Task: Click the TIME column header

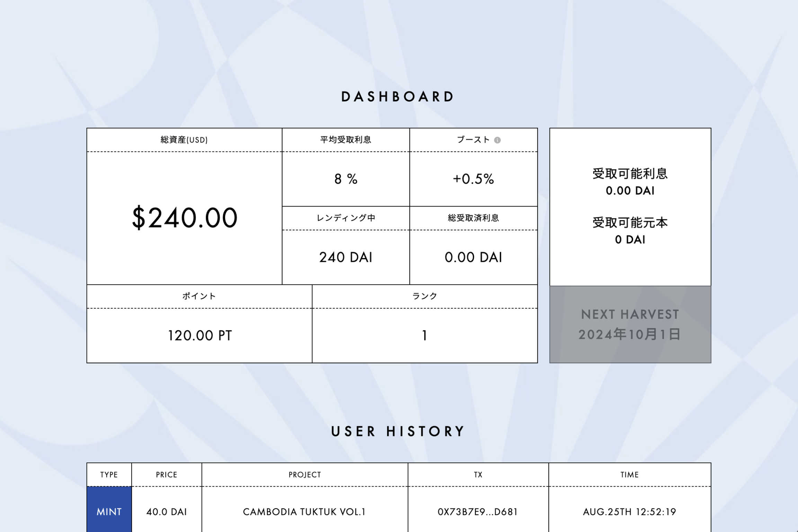Action: pyautogui.click(x=629, y=475)
